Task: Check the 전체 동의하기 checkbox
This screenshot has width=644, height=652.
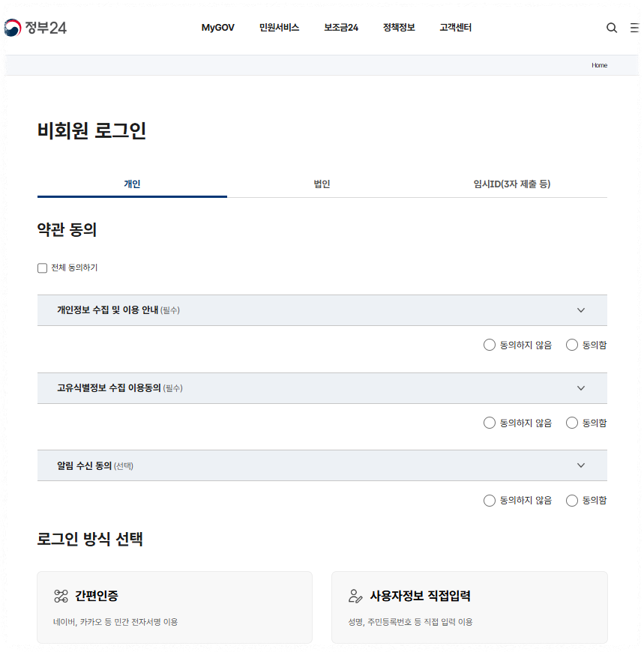Action: point(42,268)
